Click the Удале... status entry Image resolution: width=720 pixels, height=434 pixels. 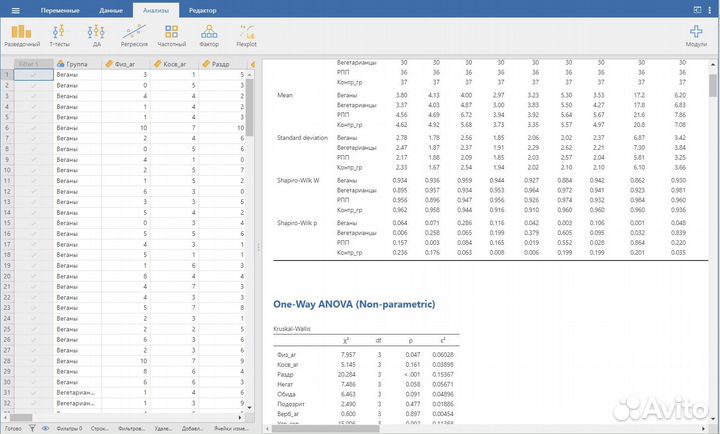(x=163, y=428)
